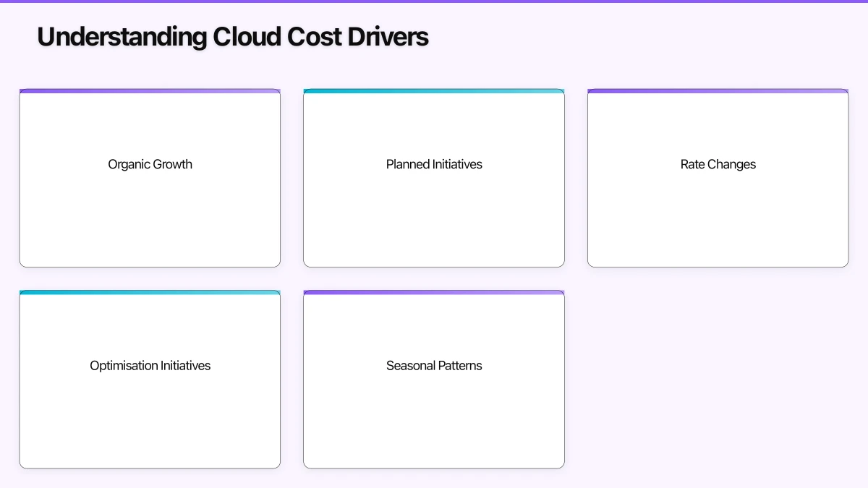The image size is (868, 488).
Task: Click the purple bar at the top
Action: 434,2
